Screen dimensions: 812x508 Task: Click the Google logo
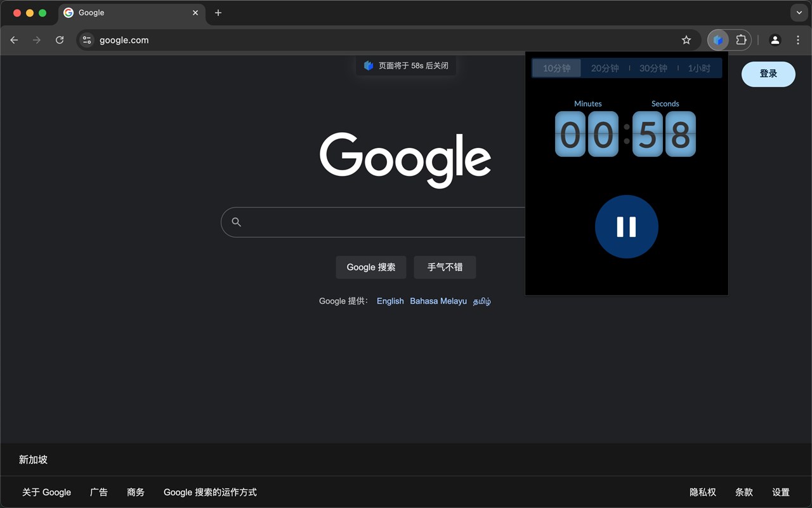pos(405,160)
